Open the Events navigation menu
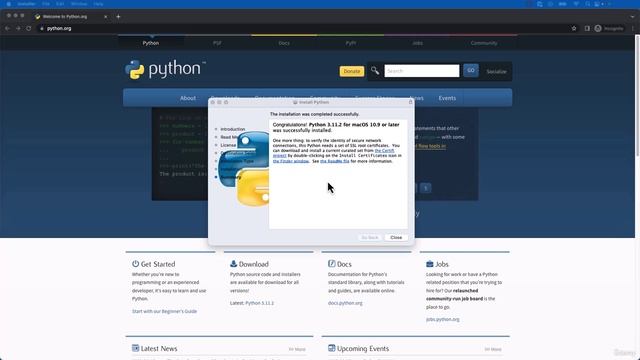640x360 pixels. coord(447,98)
